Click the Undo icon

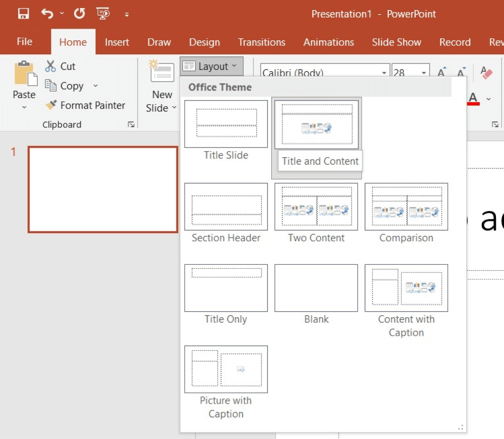point(46,13)
